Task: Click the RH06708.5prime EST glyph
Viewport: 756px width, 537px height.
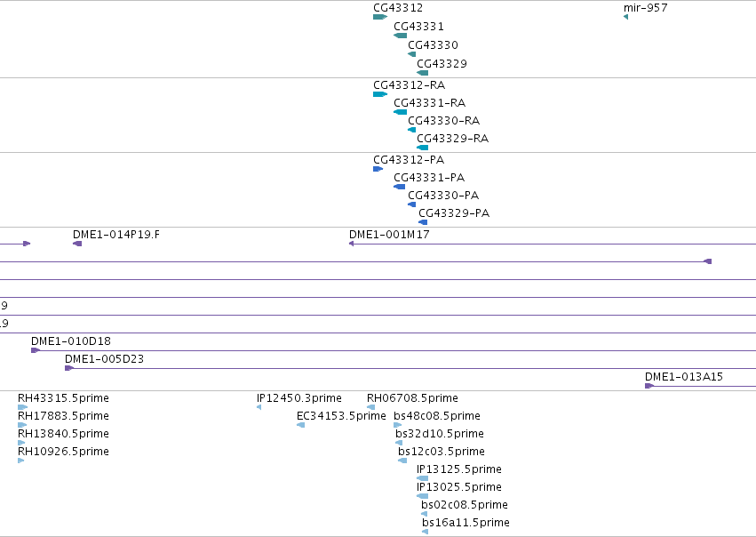Action: click(x=370, y=407)
